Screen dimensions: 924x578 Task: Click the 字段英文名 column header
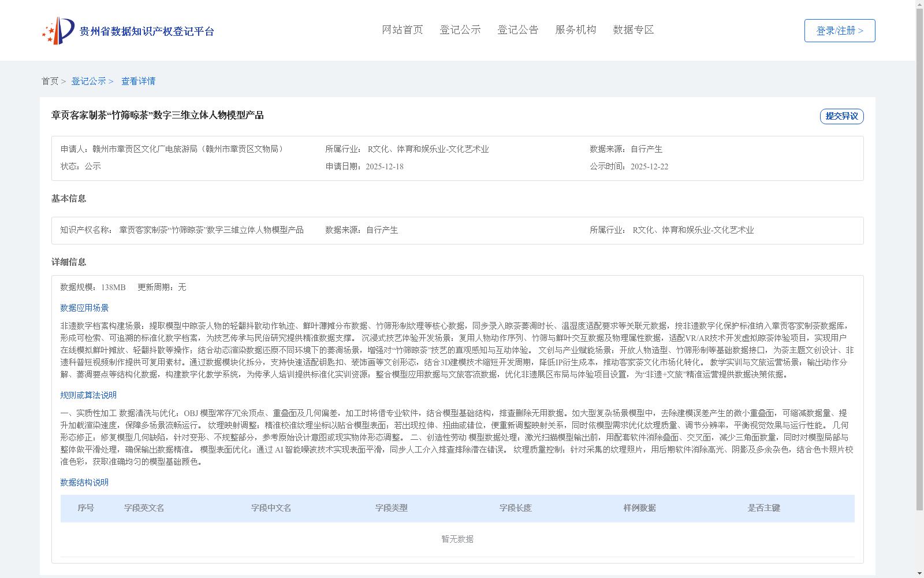coord(144,508)
